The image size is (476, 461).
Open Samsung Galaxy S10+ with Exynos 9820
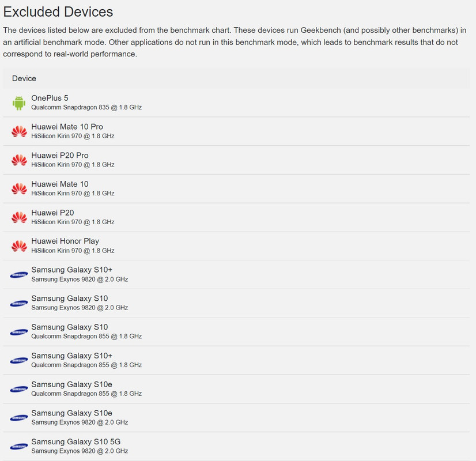click(72, 270)
